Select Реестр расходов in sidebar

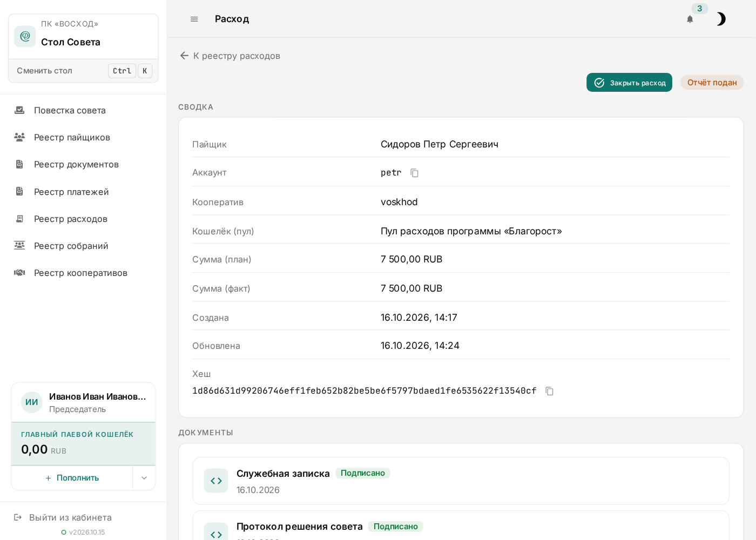(71, 219)
